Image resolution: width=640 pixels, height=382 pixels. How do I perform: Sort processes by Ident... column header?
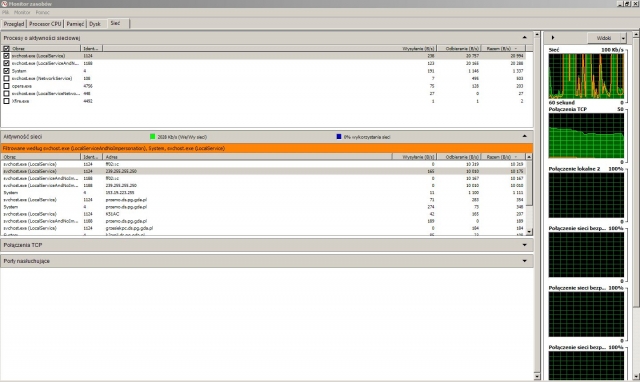tap(91, 49)
